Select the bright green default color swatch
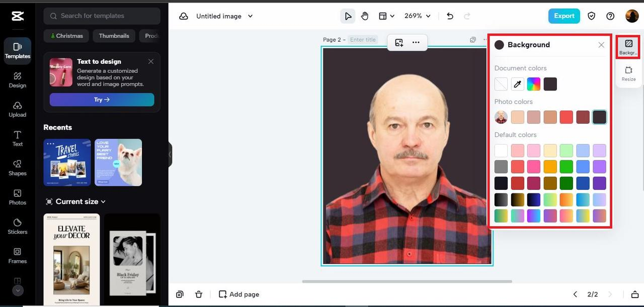 coord(567,167)
